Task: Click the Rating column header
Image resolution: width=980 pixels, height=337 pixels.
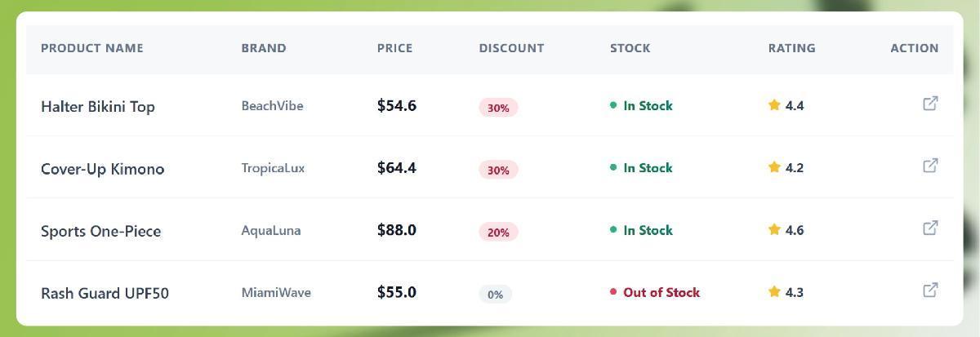Action: coord(791,48)
